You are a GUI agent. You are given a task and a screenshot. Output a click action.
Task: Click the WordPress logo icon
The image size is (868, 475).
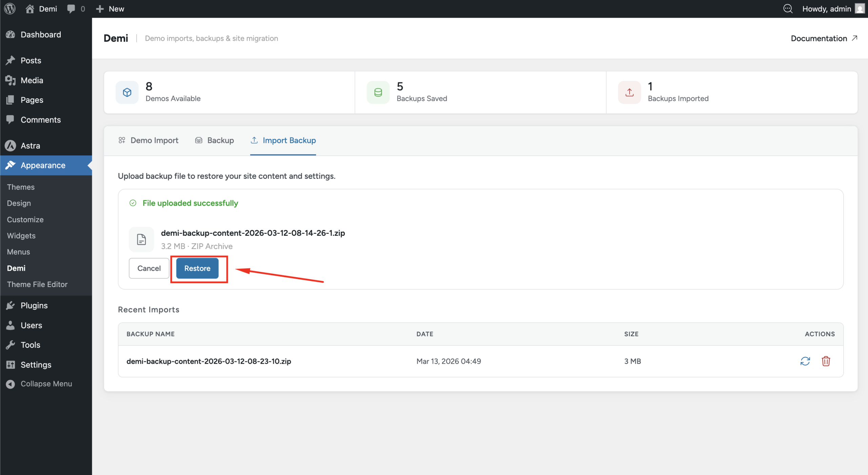point(10,9)
